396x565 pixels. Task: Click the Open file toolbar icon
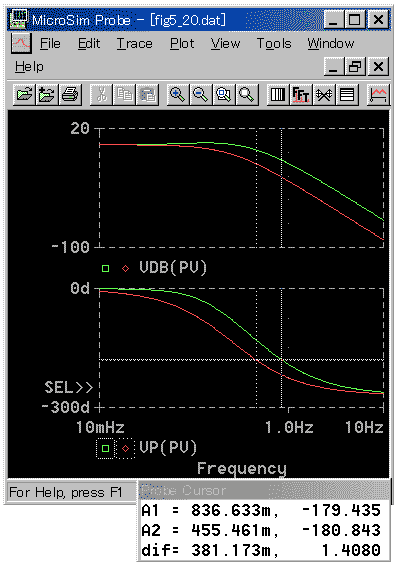click(x=24, y=95)
